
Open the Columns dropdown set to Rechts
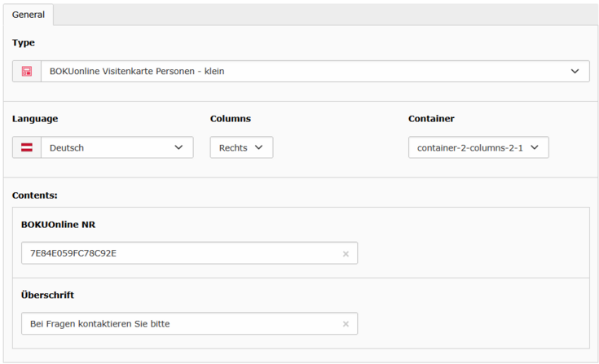(241, 147)
